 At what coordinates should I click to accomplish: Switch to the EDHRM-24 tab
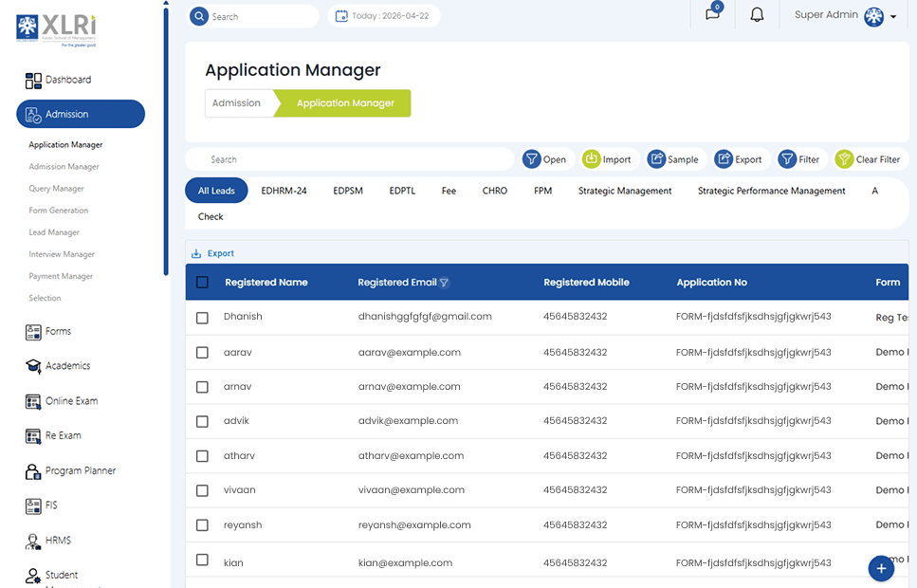click(284, 191)
